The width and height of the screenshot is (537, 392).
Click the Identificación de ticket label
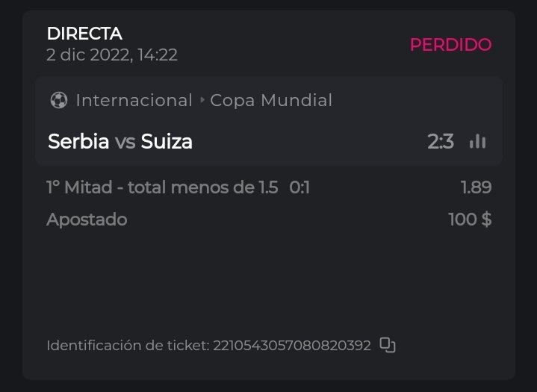click(128, 346)
